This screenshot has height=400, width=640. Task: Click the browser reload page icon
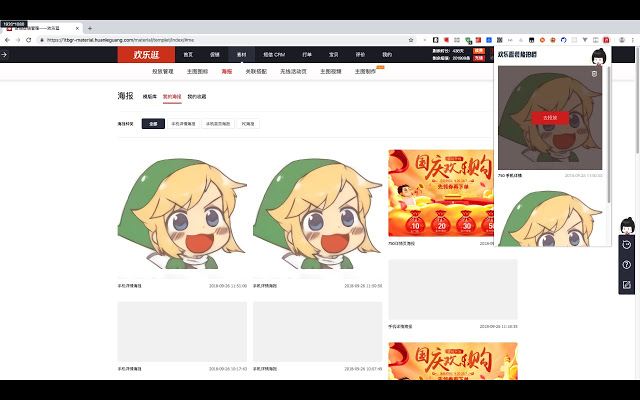[28, 40]
